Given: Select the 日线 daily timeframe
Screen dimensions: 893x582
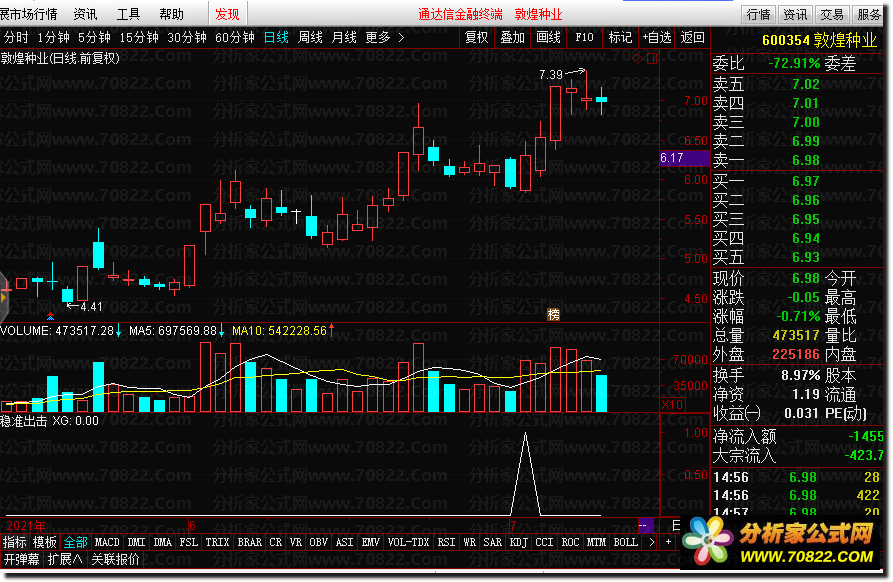Looking at the screenshot, I should click(x=276, y=38).
